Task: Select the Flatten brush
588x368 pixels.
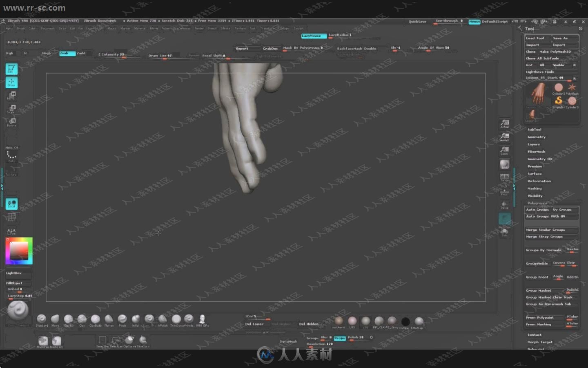Action: [x=109, y=319]
